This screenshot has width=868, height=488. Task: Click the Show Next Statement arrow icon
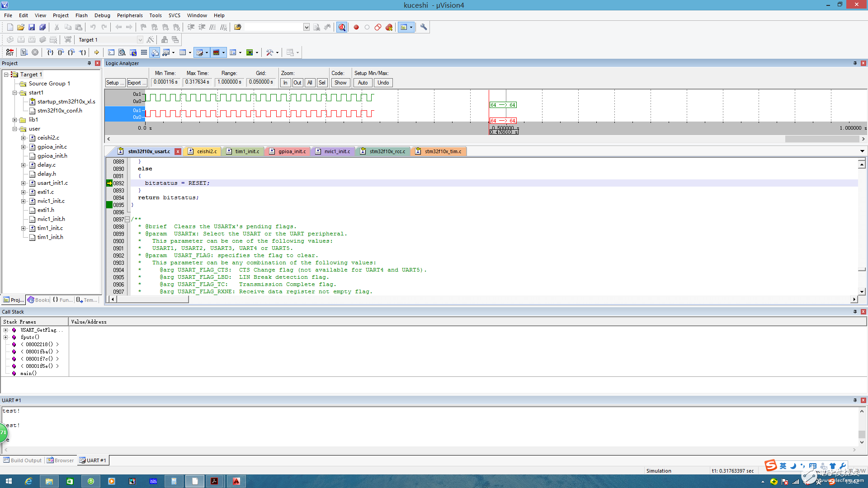tap(96, 52)
